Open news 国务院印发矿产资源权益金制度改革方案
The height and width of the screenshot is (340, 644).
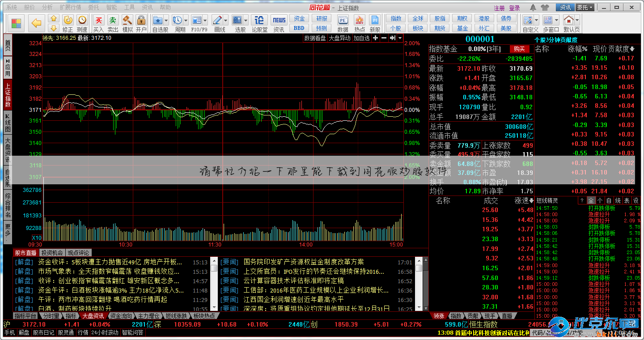(304, 262)
